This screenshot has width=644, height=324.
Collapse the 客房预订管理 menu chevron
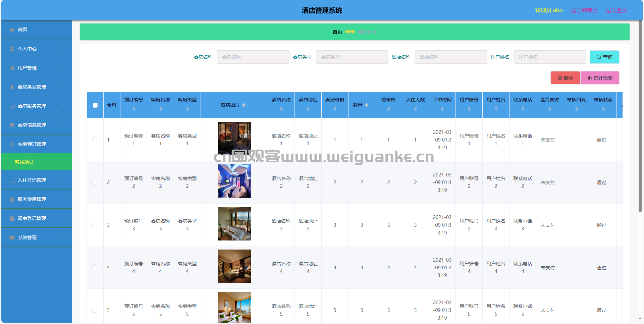(x=64, y=144)
